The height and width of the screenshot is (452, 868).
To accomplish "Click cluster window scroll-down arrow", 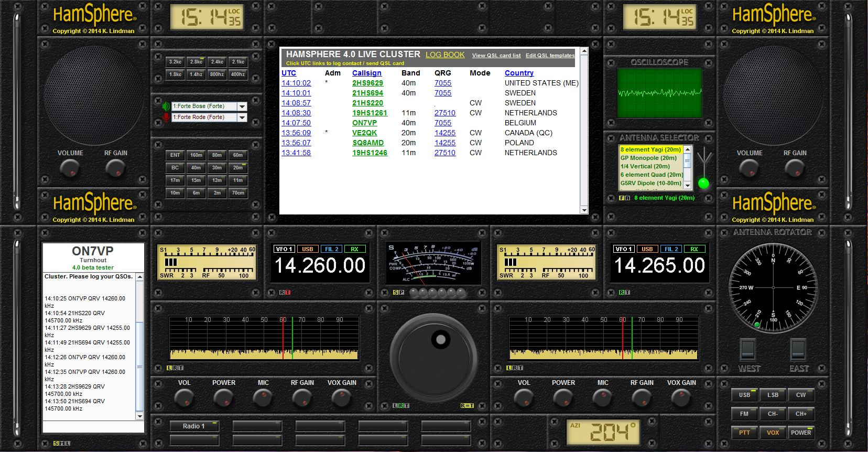I will coord(584,210).
